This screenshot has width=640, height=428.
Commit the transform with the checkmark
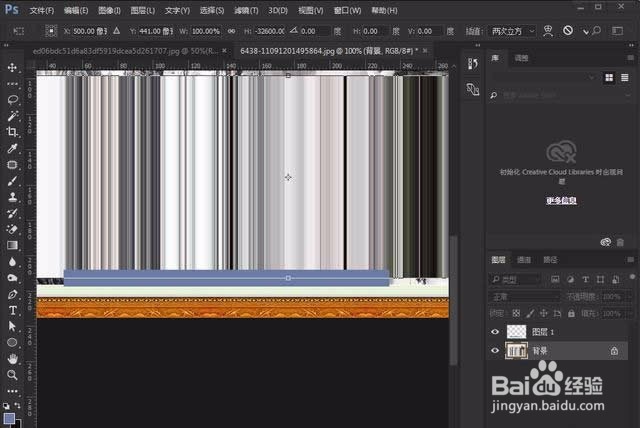(x=586, y=31)
